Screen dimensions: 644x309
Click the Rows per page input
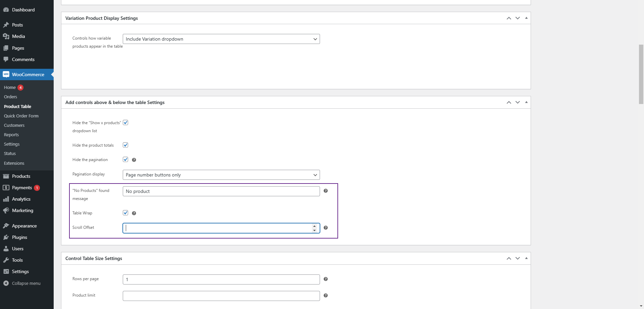point(221,279)
